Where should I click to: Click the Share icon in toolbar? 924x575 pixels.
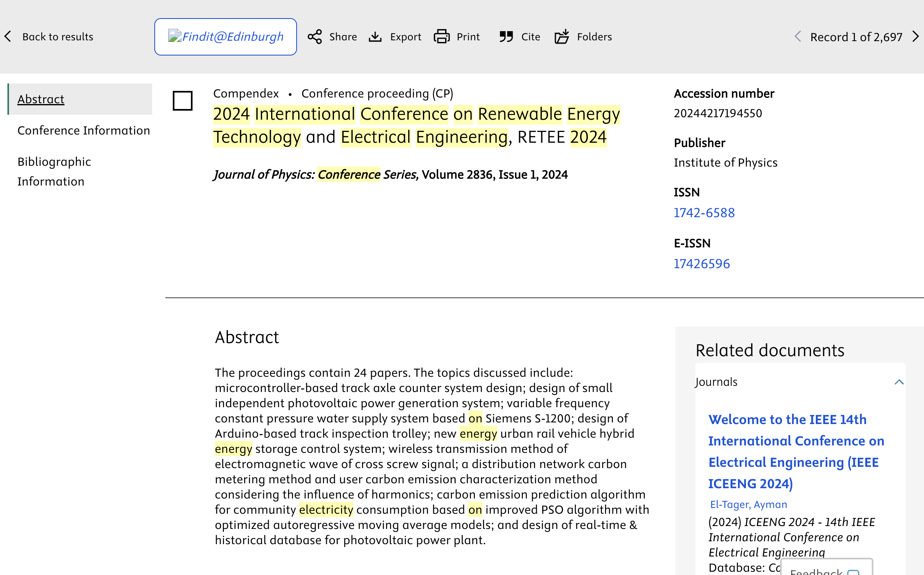pos(315,37)
